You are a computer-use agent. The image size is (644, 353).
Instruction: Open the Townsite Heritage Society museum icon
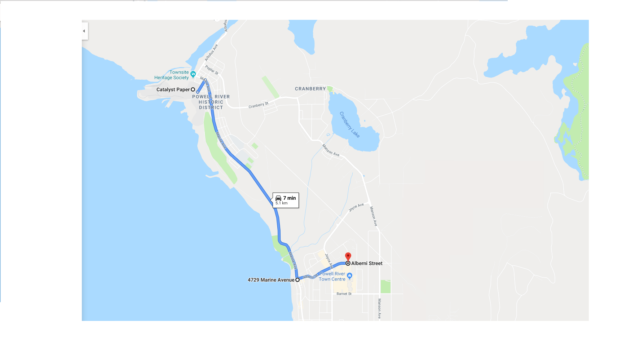coord(193,74)
